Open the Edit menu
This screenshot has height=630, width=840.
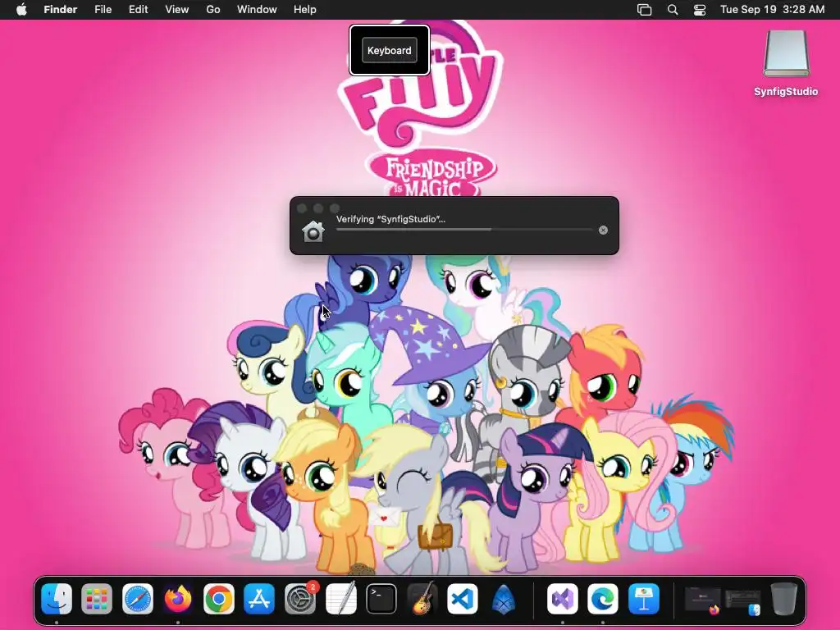[138, 10]
